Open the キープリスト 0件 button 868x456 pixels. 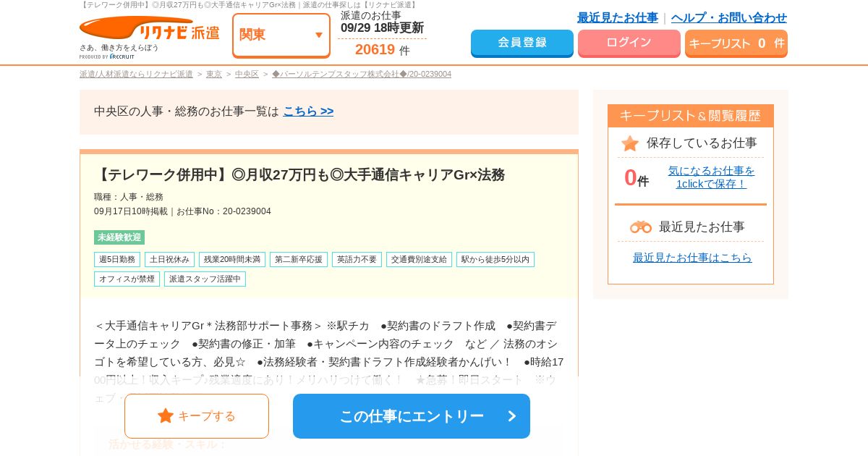(736, 43)
